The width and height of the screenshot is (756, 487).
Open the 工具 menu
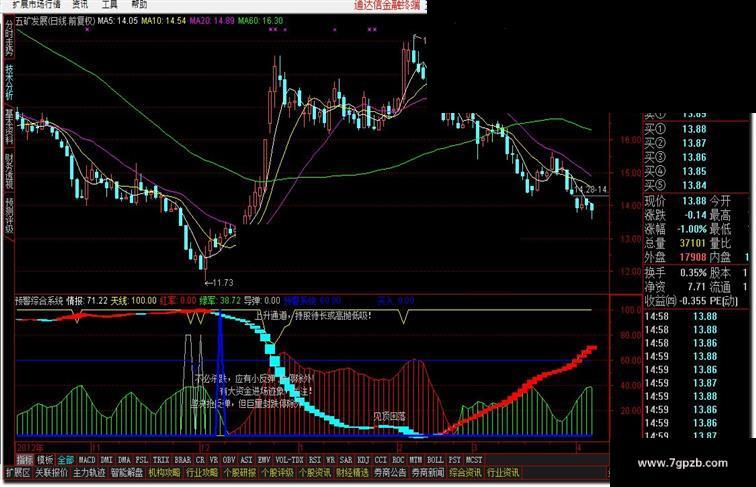point(110,4)
